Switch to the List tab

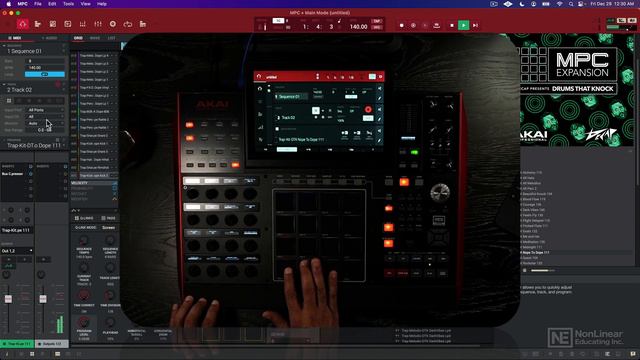pos(111,38)
